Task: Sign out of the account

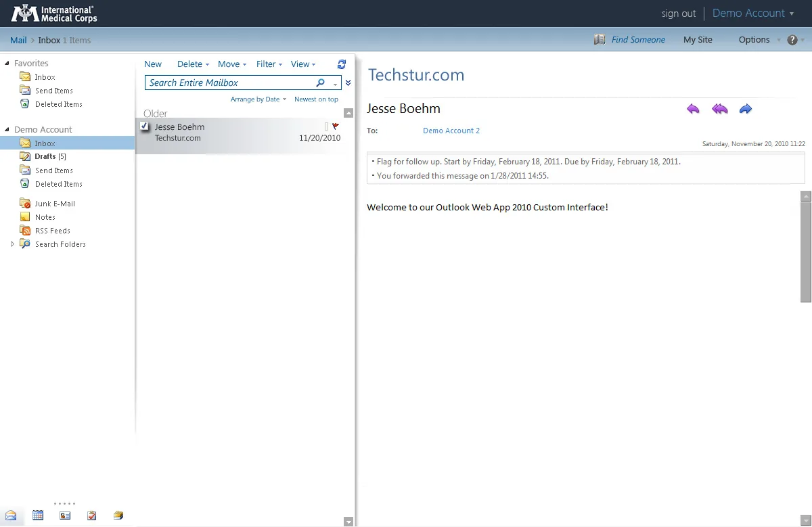Action: click(x=679, y=14)
